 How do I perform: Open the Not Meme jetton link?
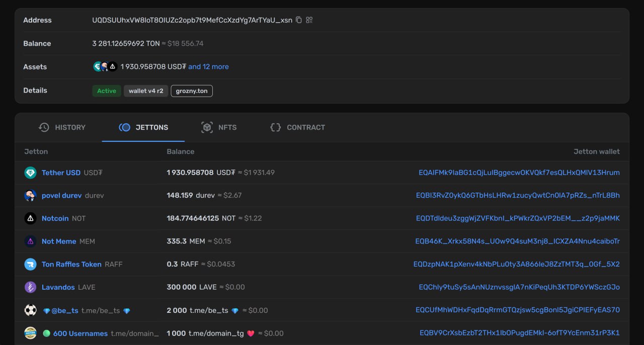coord(59,241)
